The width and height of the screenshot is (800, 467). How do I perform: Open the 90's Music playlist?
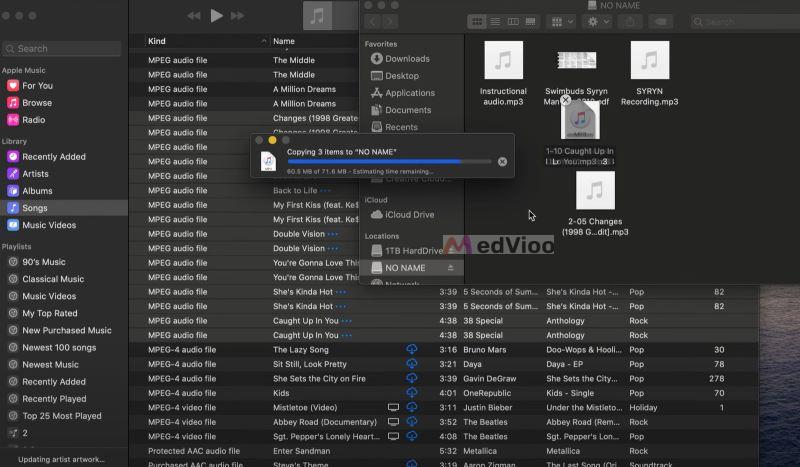pyautogui.click(x=43, y=262)
